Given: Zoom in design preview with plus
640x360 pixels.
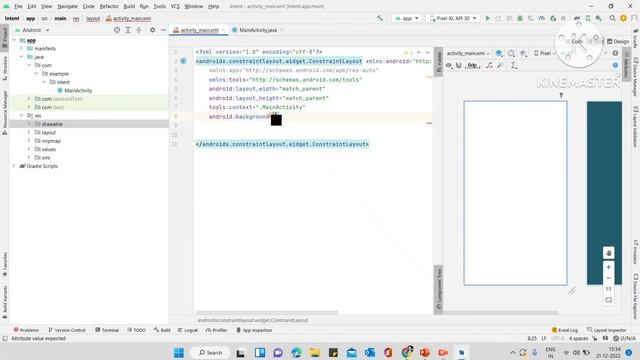Looking at the screenshot, I should point(609,267).
